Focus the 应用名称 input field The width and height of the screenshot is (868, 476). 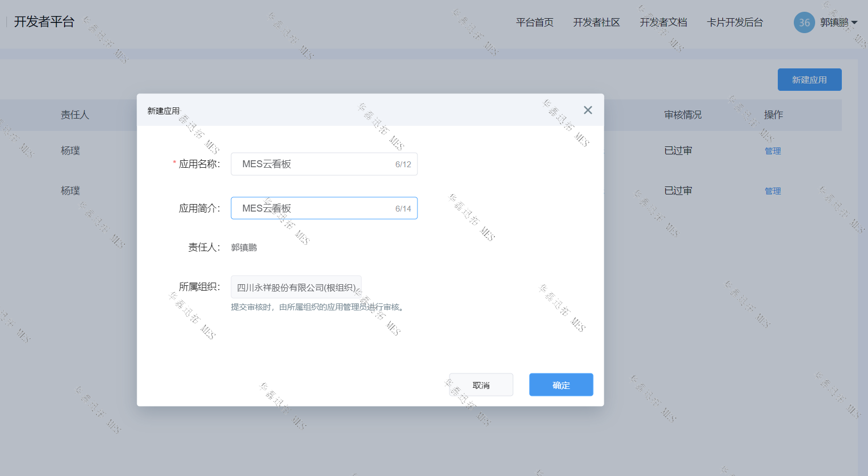315,164
